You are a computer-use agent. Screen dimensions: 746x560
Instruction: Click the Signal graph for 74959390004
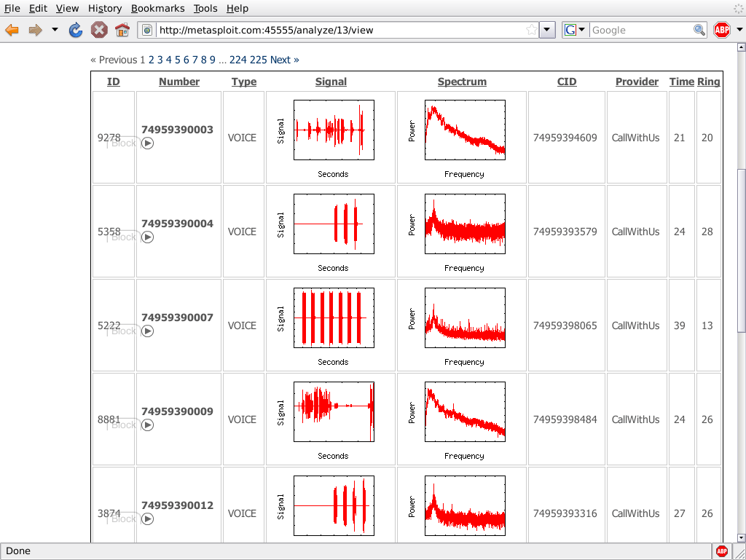334,224
